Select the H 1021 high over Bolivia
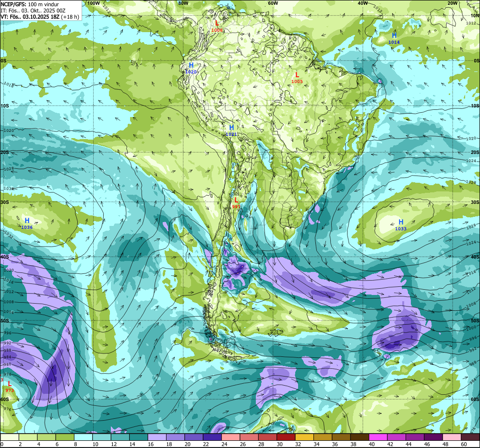 point(231,130)
